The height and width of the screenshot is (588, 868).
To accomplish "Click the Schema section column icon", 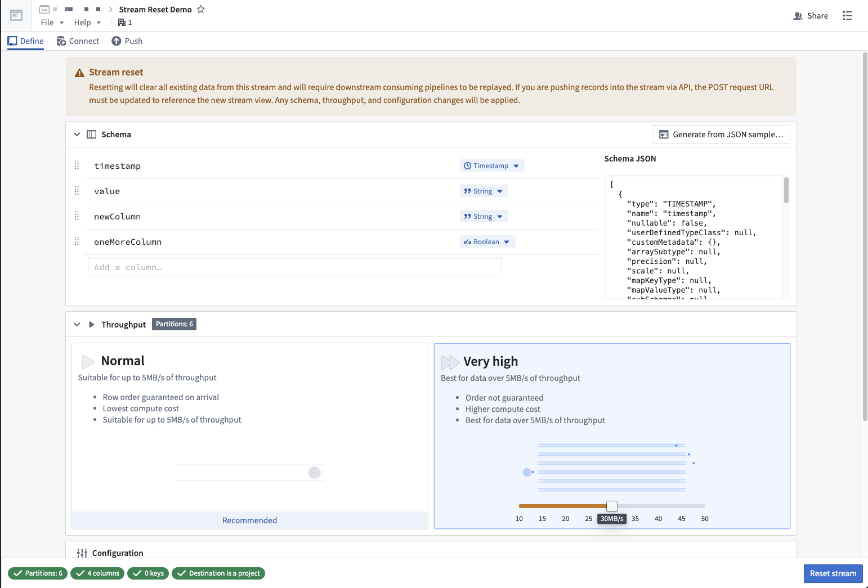I will (92, 134).
